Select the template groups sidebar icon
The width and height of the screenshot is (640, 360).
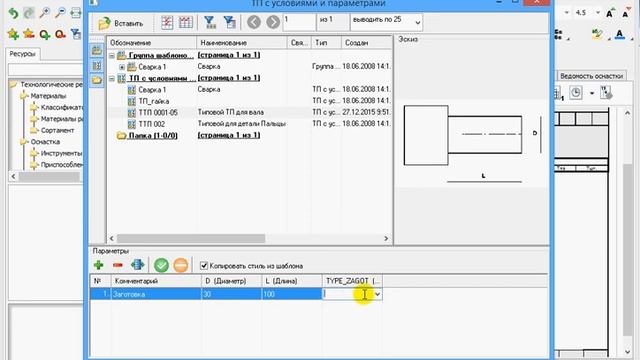(97, 51)
